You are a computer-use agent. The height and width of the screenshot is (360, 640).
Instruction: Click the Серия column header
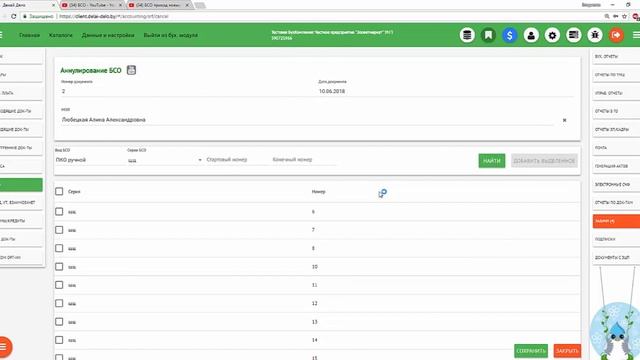coord(74,191)
